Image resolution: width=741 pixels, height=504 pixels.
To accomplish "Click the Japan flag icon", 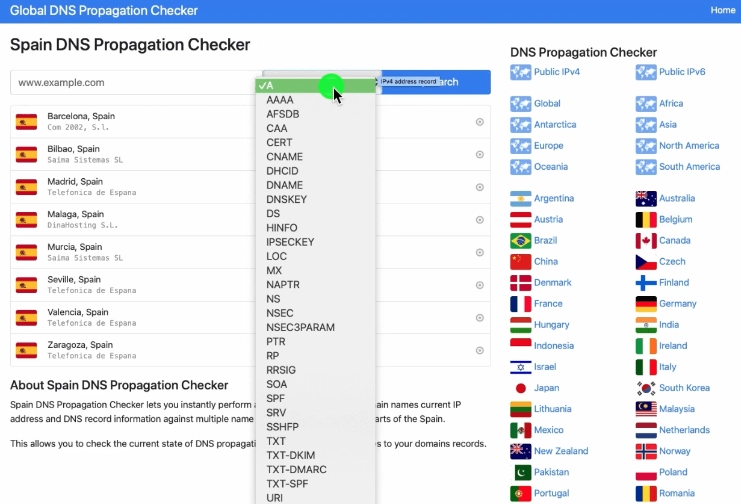I will tap(520, 388).
